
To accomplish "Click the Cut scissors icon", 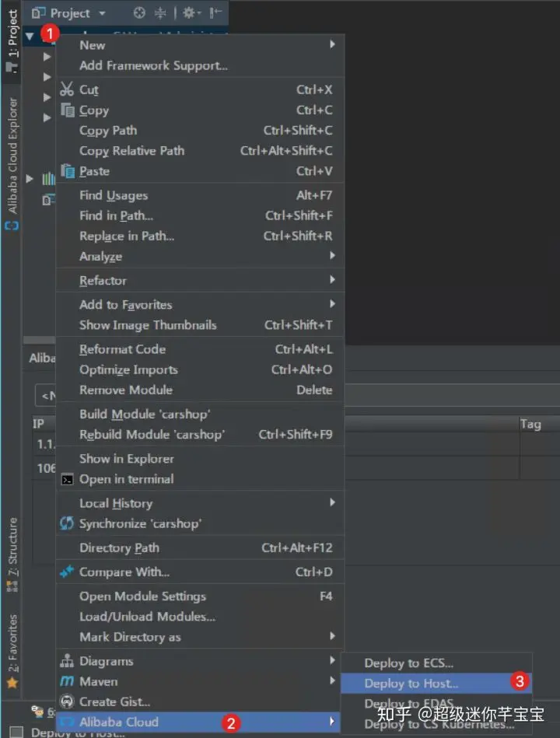I will [x=67, y=89].
